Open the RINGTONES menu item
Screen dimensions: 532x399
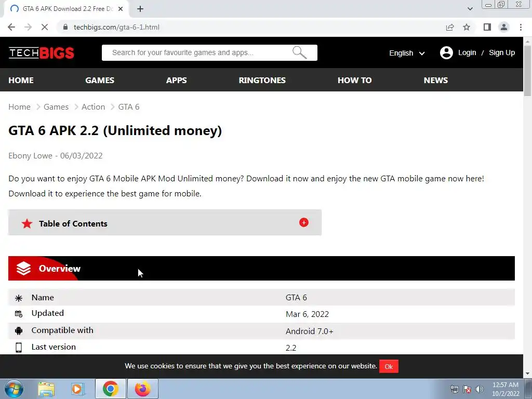(x=262, y=80)
